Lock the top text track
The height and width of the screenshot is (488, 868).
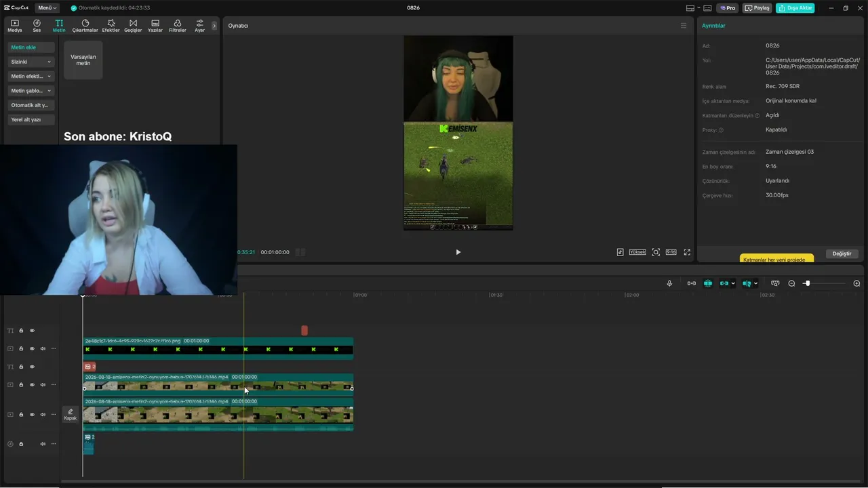click(x=21, y=331)
